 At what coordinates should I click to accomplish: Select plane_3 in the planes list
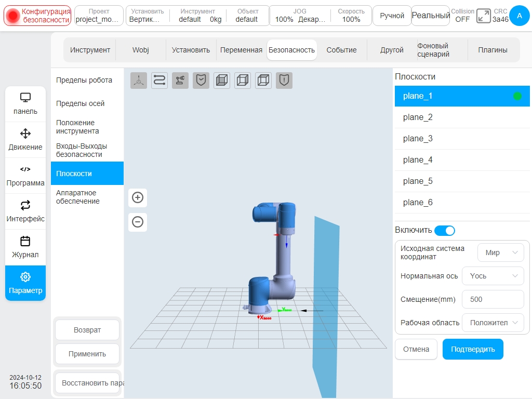pos(462,139)
